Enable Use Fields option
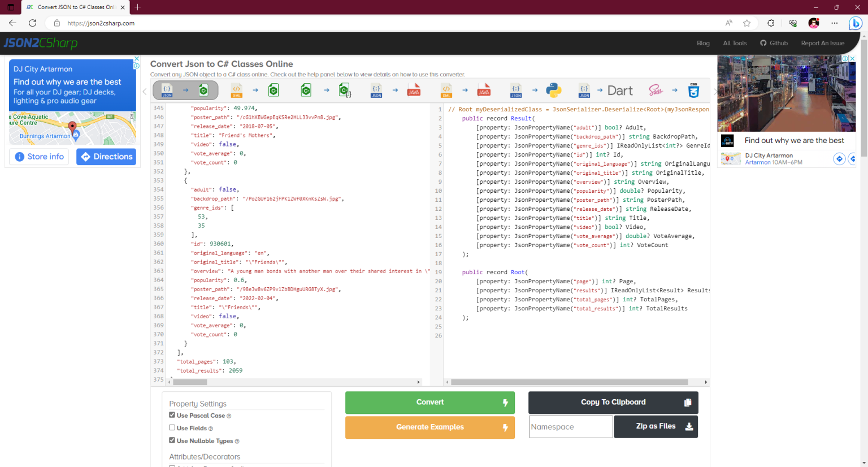The width and height of the screenshot is (868, 467). point(172,428)
